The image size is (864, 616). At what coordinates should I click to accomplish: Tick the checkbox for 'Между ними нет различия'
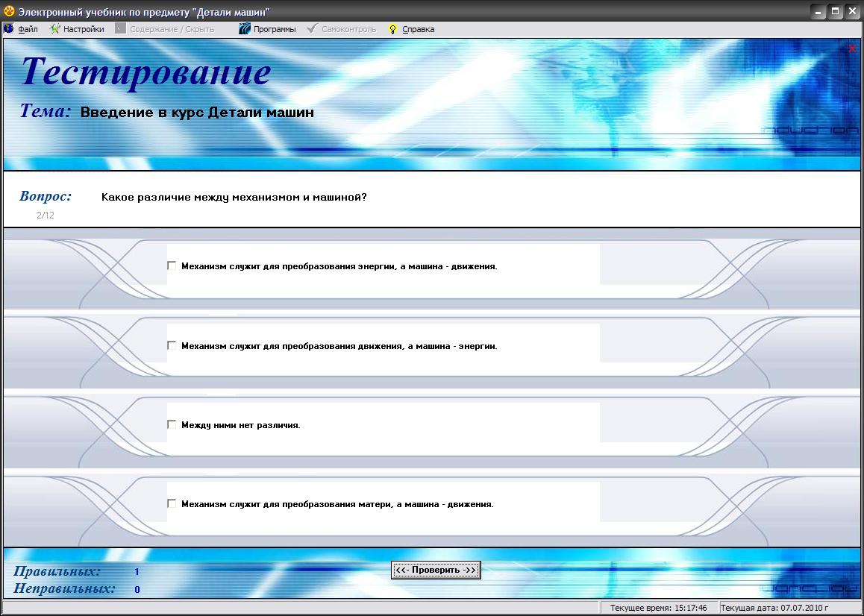pyautogui.click(x=172, y=424)
